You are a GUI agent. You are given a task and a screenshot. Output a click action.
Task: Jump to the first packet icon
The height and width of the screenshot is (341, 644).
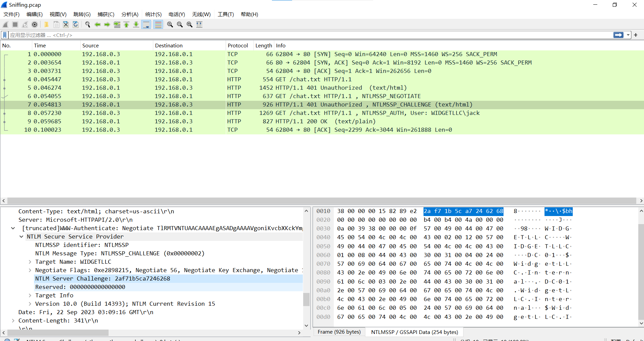point(126,25)
